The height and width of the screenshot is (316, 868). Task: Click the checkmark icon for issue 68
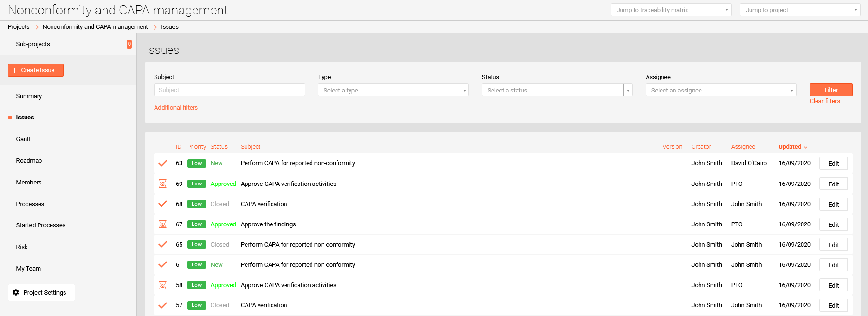(163, 204)
